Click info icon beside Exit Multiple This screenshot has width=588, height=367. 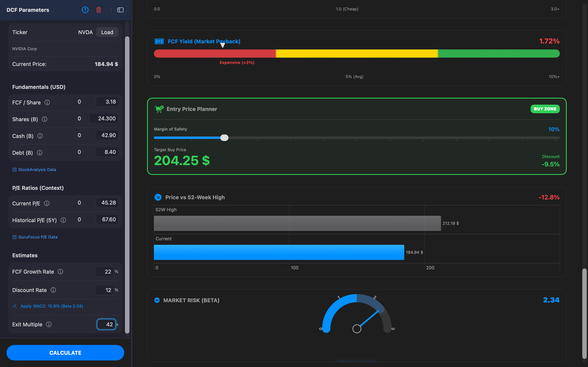pos(49,324)
